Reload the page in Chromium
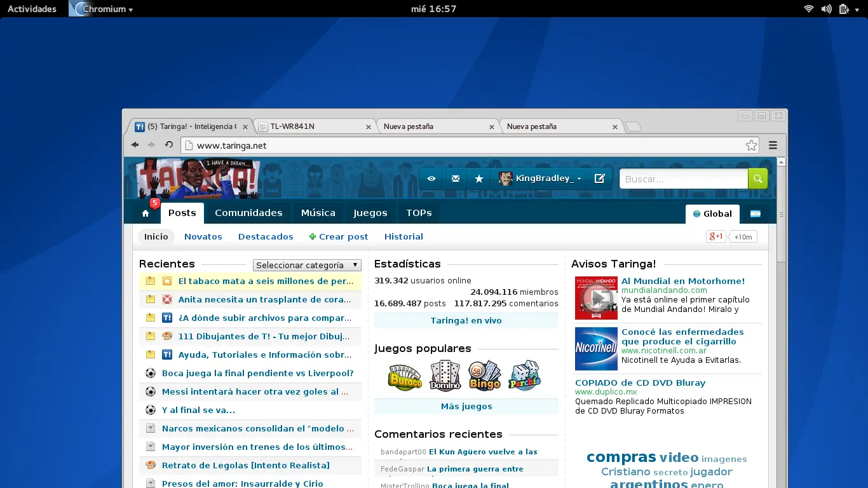Viewport: 868px width, 488px height. [x=169, y=145]
